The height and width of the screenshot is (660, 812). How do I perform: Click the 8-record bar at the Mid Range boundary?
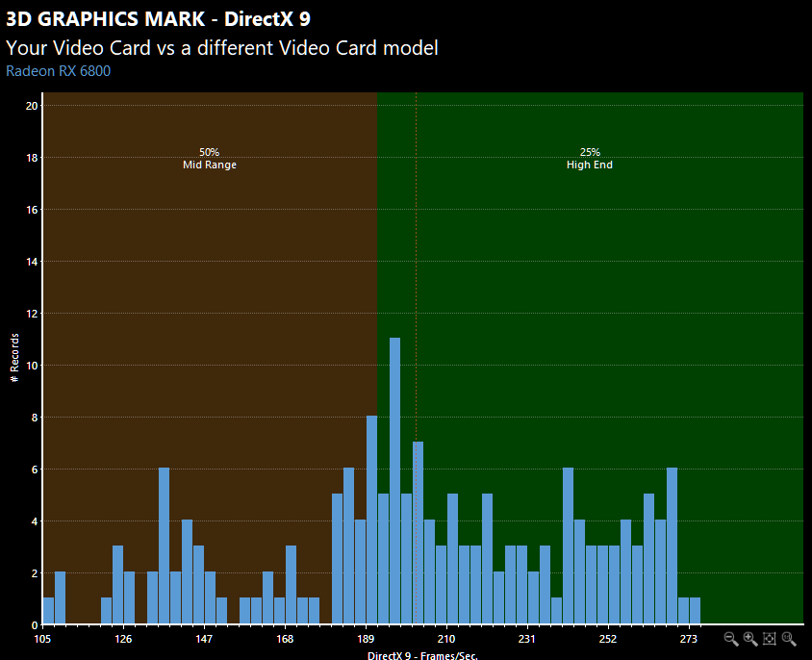pos(371,520)
